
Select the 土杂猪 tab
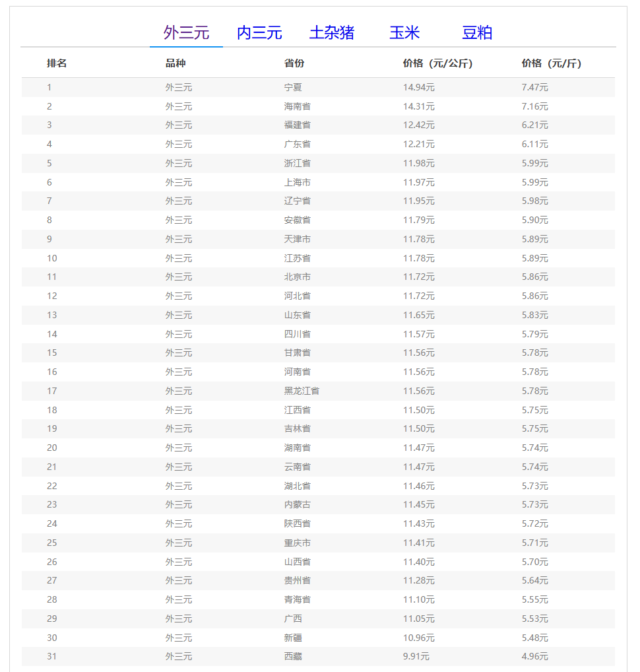coord(332,32)
